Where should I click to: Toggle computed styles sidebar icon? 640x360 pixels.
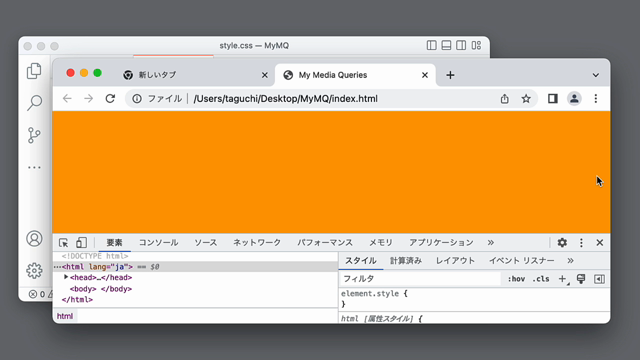coord(599,279)
